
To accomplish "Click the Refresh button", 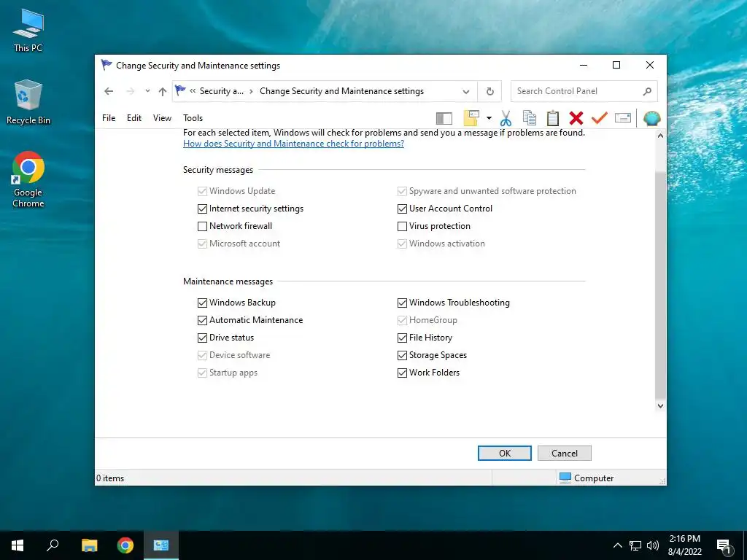I will click(489, 91).
